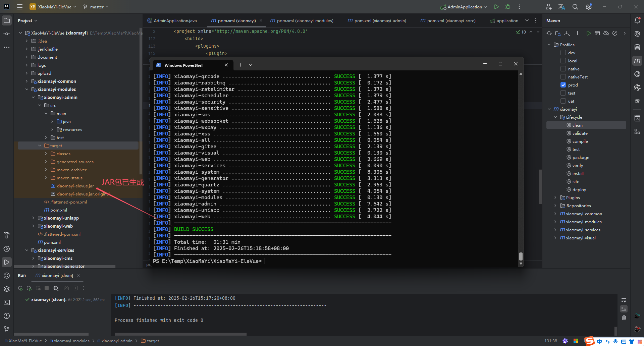The image size is (644, 346).
Task: Open Git version control sidebar icon
Action: [7, 329]
